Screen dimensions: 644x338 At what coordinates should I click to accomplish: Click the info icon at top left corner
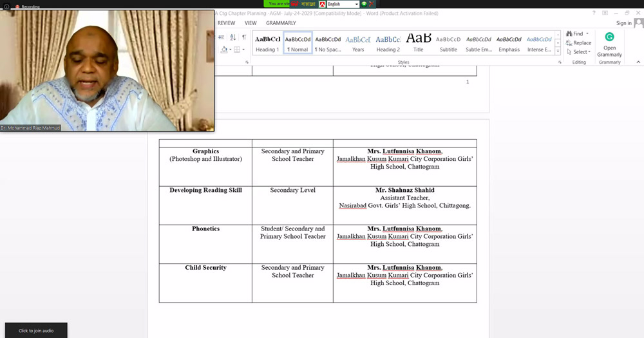point(6,6)
